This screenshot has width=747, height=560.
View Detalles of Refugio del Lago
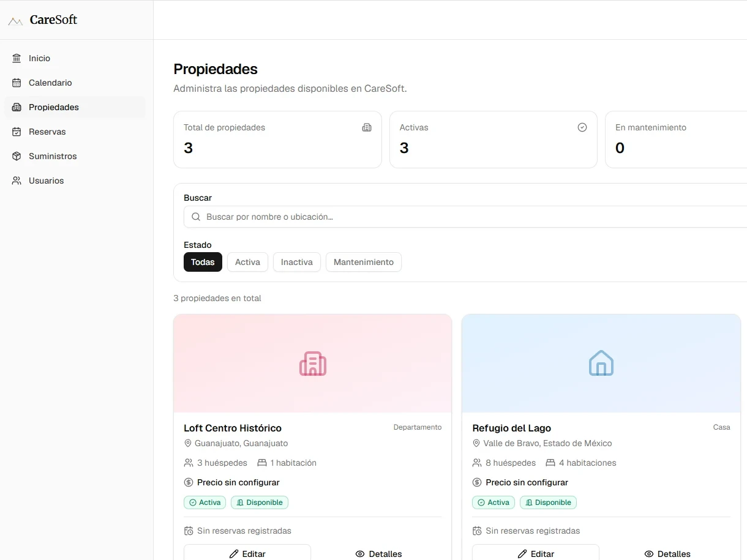point(667,553)
